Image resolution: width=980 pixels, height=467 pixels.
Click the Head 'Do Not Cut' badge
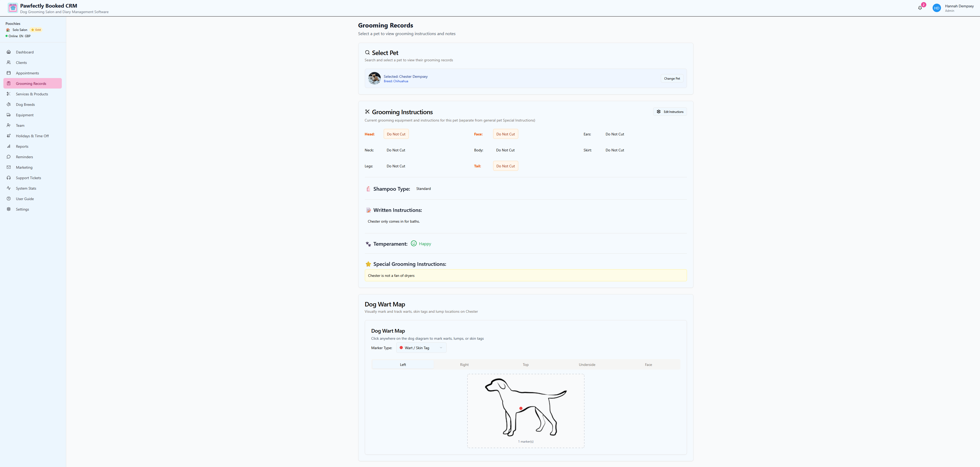tap(396, 134)
